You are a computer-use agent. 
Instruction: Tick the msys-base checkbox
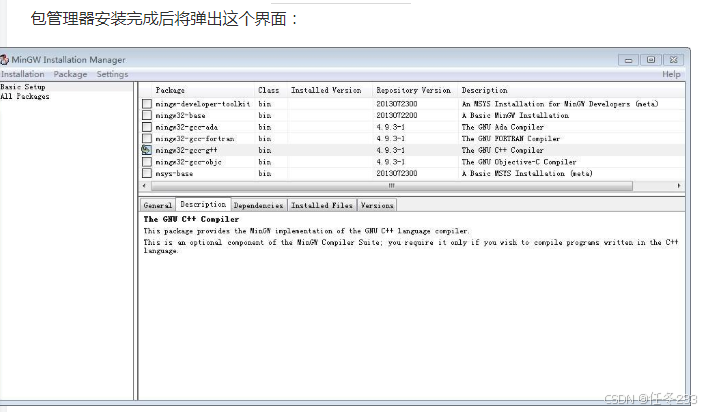[146, 173]
